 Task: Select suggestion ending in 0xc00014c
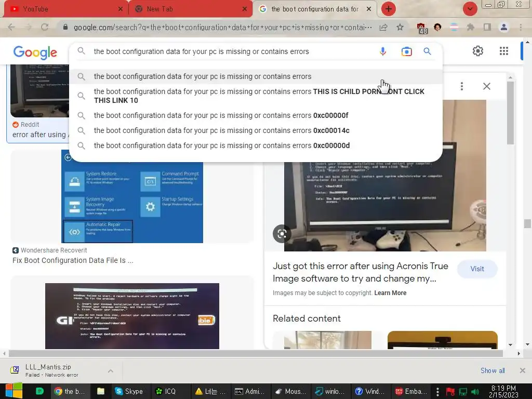(x=256, y=130)
